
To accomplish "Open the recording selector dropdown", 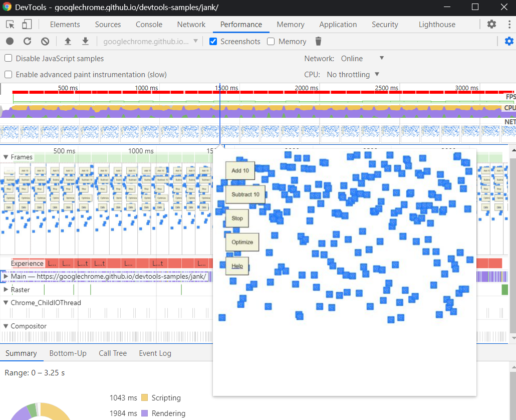I will pos(151,42).
